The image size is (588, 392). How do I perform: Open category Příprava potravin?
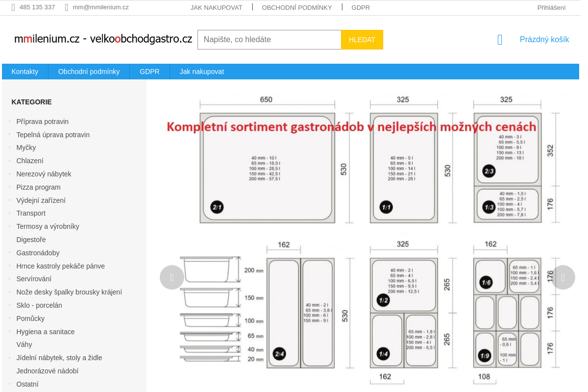point(43,122)
